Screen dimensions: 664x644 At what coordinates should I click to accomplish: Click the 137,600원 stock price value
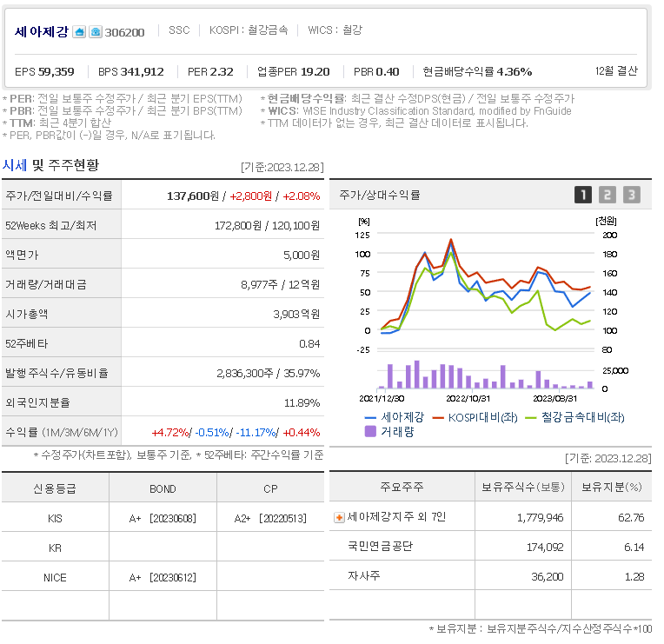(x=193, y=196)
